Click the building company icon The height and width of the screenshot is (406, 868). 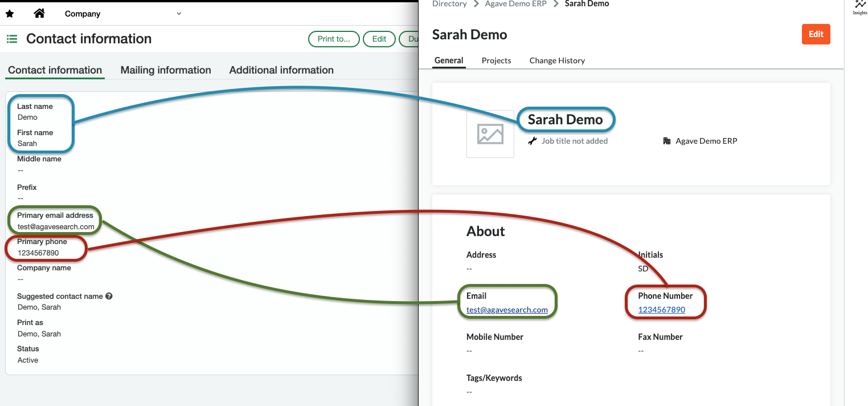(667, 141)
